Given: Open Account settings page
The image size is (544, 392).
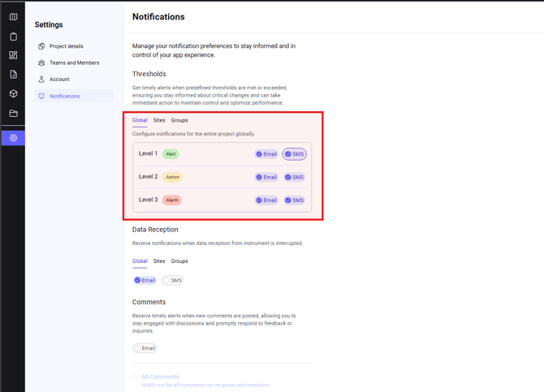Looking at the screenshot, I should [x=59, y=80].
